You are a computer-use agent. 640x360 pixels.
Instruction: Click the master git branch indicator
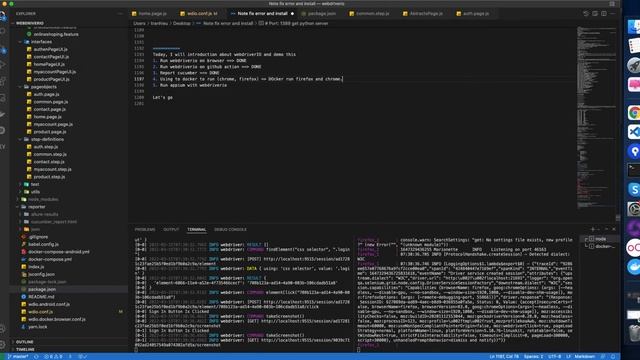[18, 356]
